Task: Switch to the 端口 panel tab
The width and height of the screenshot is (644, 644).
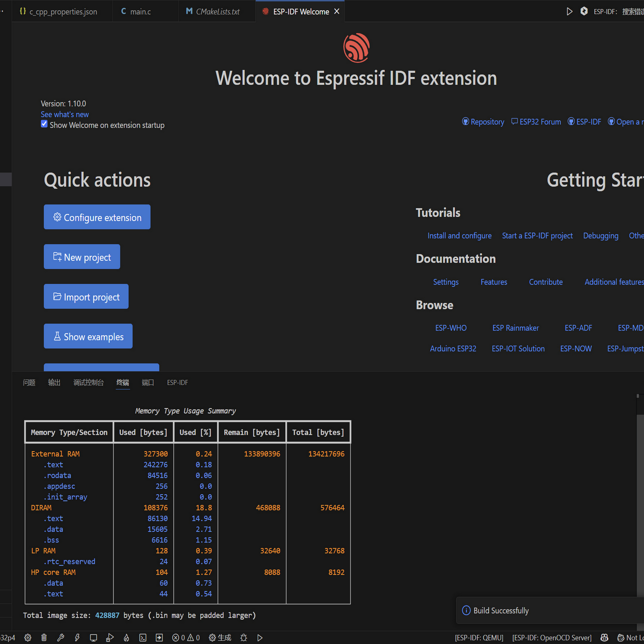Action: tap(148, 382)
